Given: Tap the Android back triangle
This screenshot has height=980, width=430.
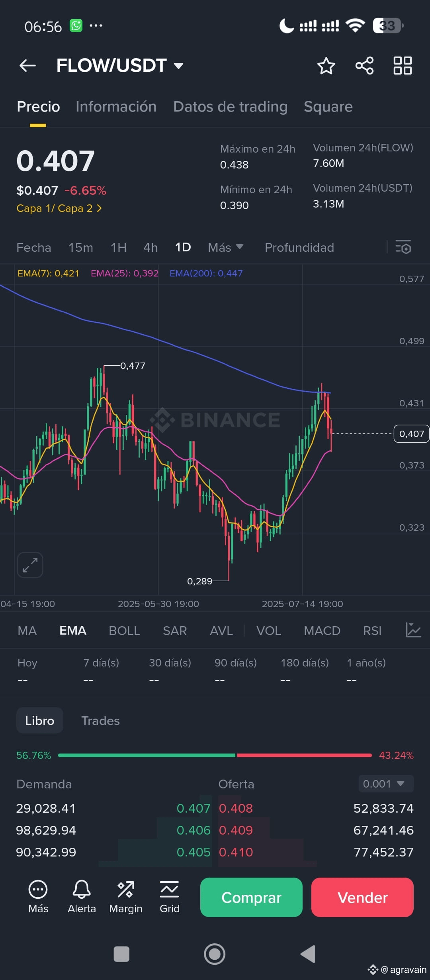Looking at the screenshot, I should (308, 954).
